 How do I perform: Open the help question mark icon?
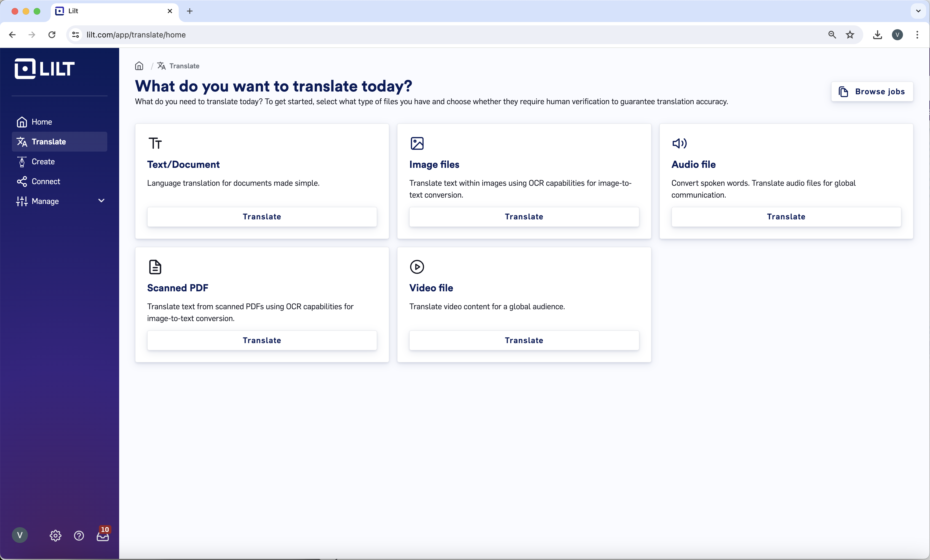(x=79, y=535)
